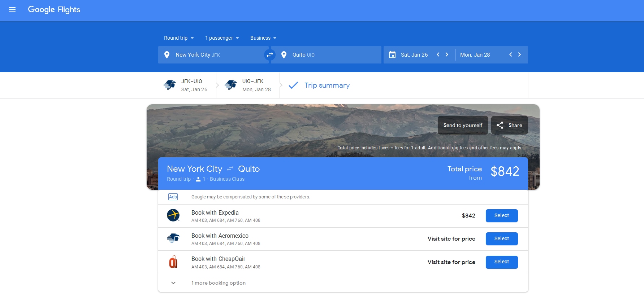Viewport: 644px width, 307px height.
Task: Open departure date Sat, Jan 26
Action: point(414,55)
